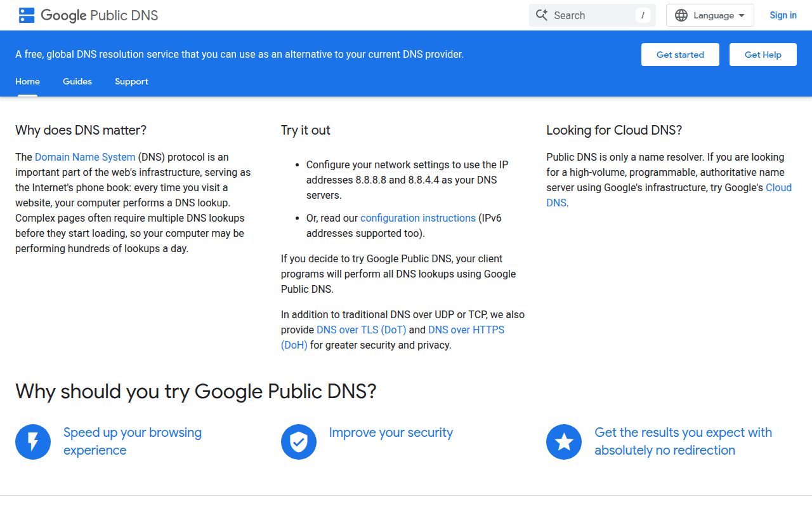Click the shield checkmark security icon
Screen dimensions: 812x508
(299, 442)
